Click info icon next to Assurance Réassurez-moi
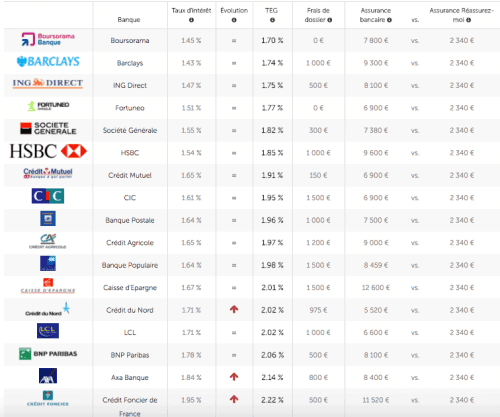The image size is (500, 417). pyautogui.click(x=469, y=20)
